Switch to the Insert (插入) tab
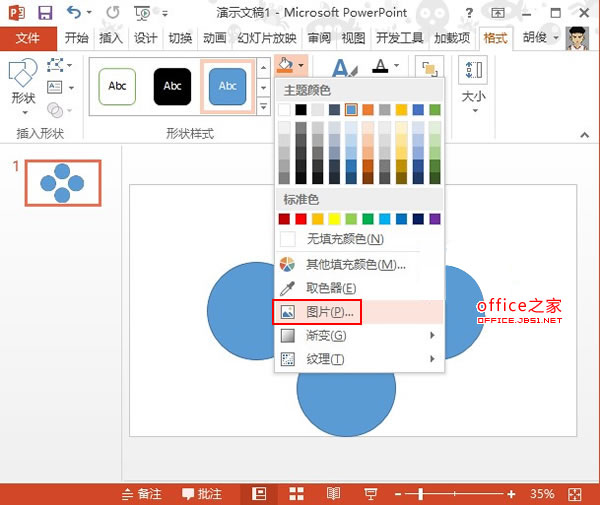The image size is (600, 505). click(x=111, y=38)
